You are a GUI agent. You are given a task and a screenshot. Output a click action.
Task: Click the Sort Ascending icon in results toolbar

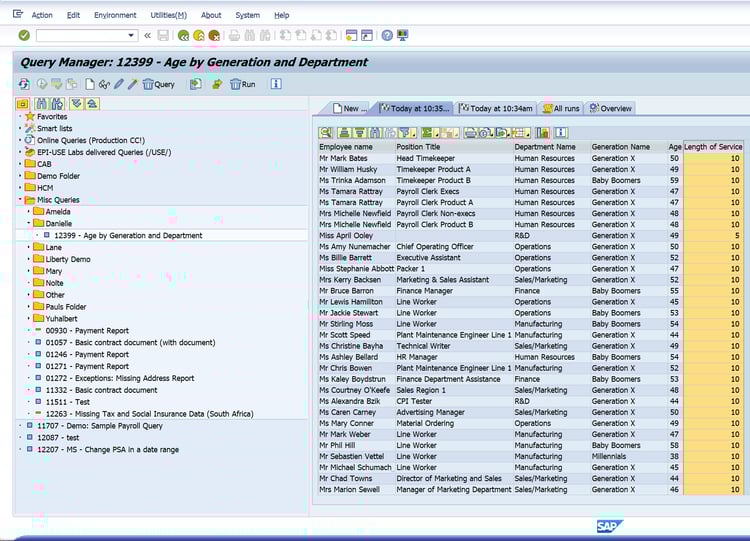(x=344, y=132)
